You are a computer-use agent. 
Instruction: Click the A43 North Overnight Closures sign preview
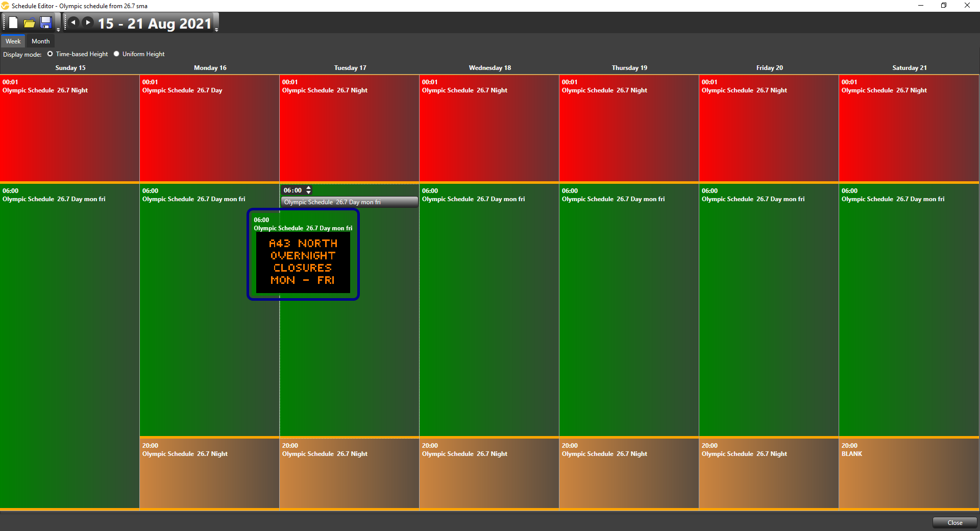click(303, 262)
